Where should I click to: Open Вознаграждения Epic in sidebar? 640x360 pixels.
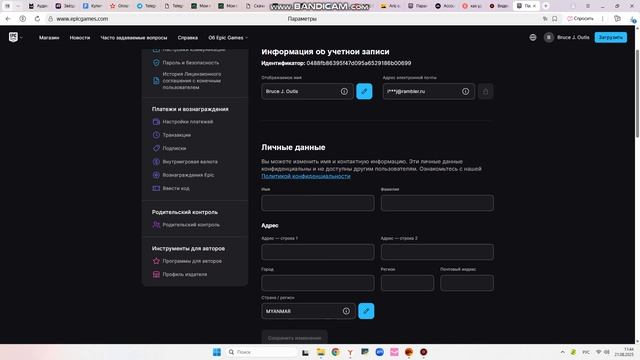(x=183, y=175)
